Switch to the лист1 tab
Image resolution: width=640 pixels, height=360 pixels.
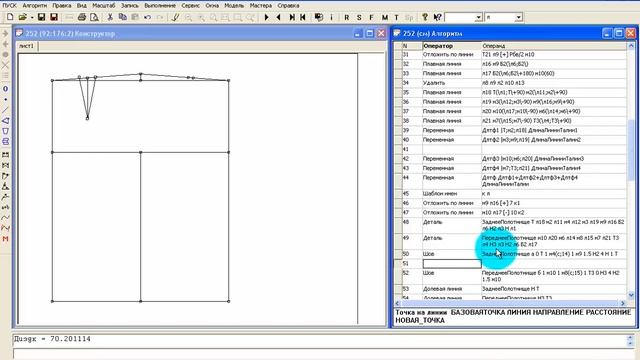point(27,46)
